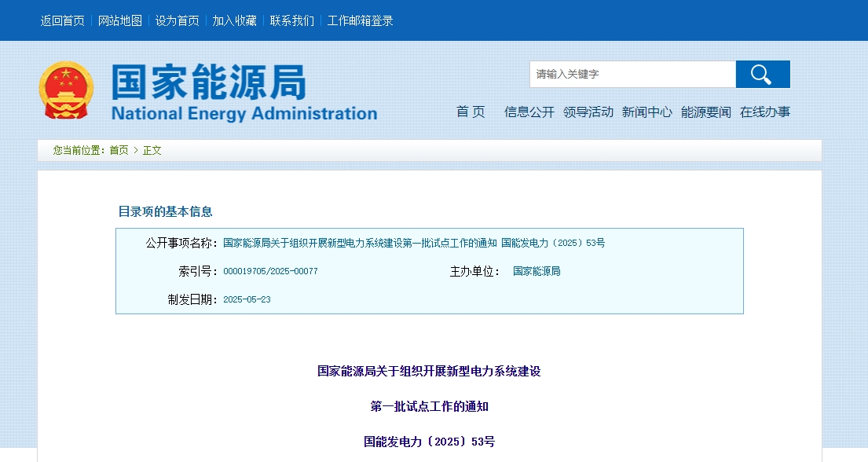The height and width of the screenshot is (462, 868).
Task: Click 首页 in the breadcrumb
Action: tap(119, 150)
